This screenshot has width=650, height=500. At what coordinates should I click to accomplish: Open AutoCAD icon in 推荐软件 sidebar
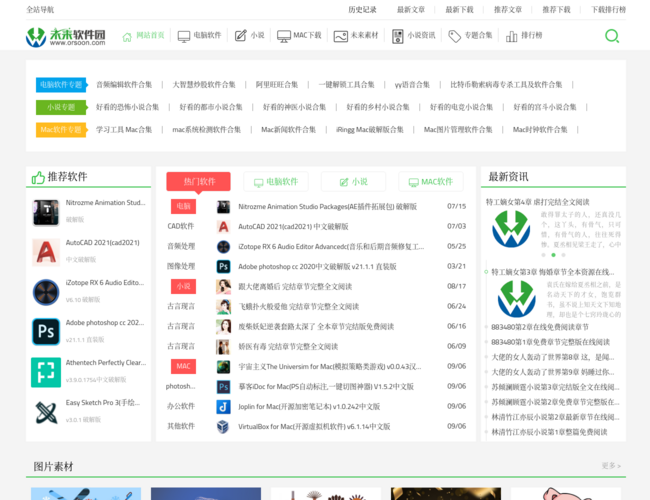[x=46, y=252]
